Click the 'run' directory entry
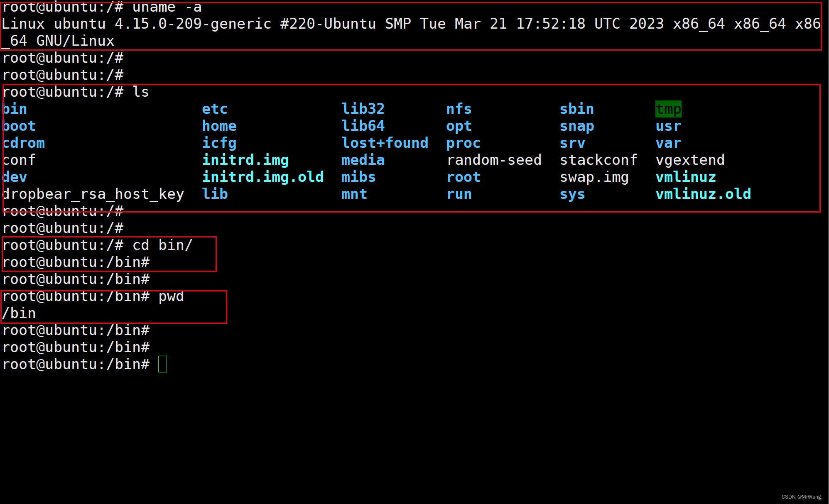 [459, 194]
